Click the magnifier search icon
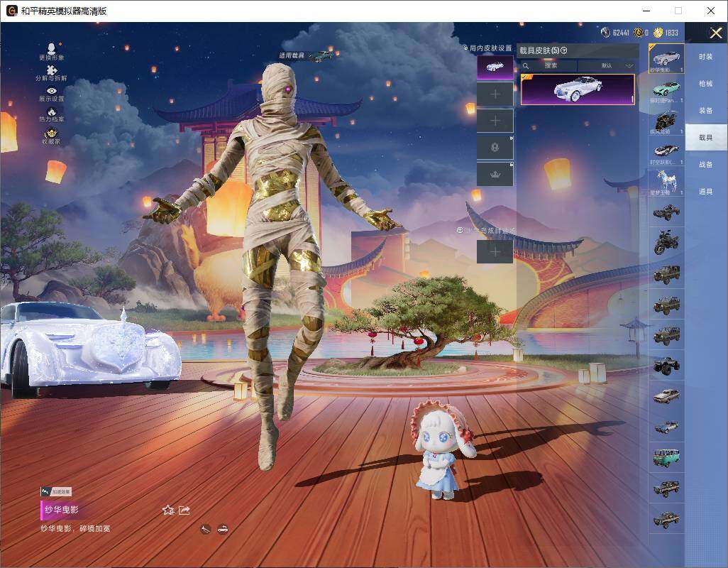 (526, 65)
